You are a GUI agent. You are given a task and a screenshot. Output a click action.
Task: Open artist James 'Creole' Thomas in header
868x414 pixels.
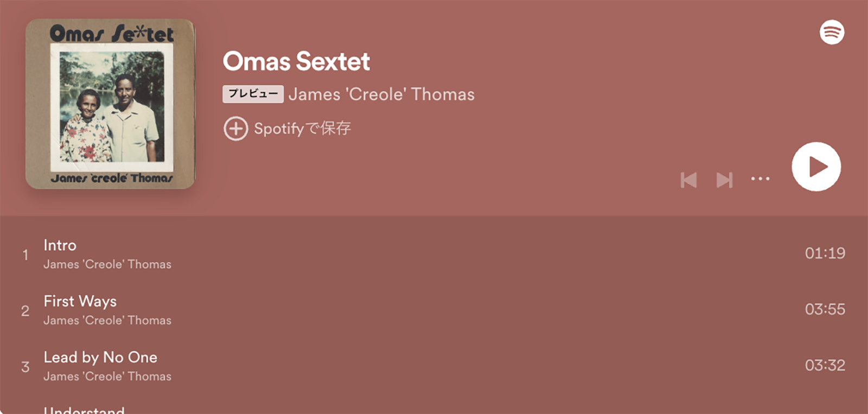[381, 94]
